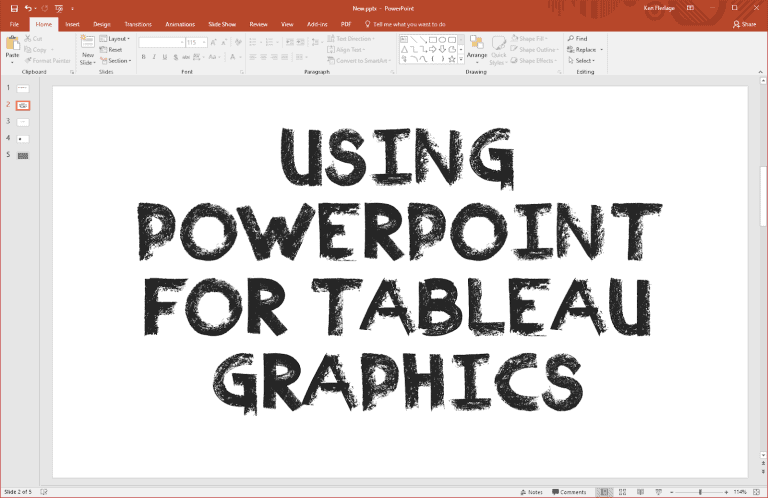Open the Section dropdown

tap(116, 61)
